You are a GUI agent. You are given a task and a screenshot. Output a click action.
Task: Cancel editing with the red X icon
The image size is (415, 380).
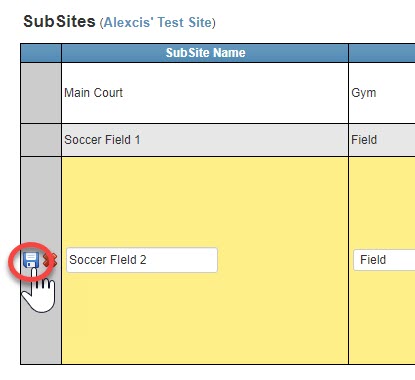(x=50, y=260)
